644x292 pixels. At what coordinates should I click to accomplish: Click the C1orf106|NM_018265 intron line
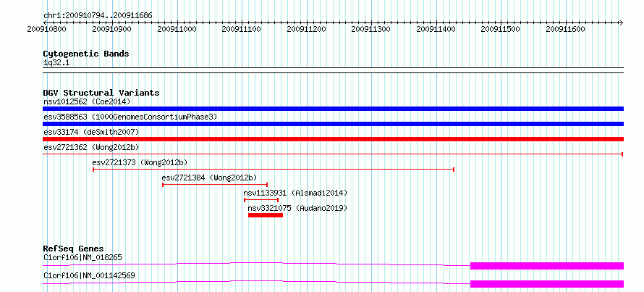256,264
